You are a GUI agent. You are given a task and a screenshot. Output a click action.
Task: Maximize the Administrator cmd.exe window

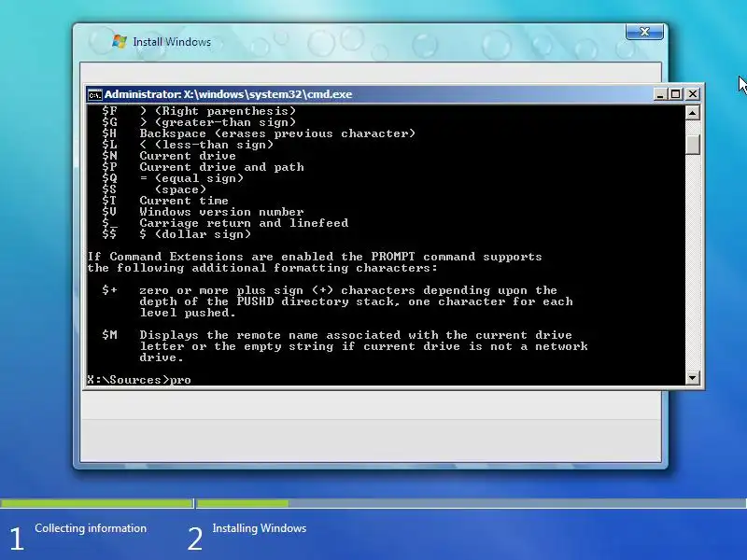pyautogui.click(x=675, y=94)
